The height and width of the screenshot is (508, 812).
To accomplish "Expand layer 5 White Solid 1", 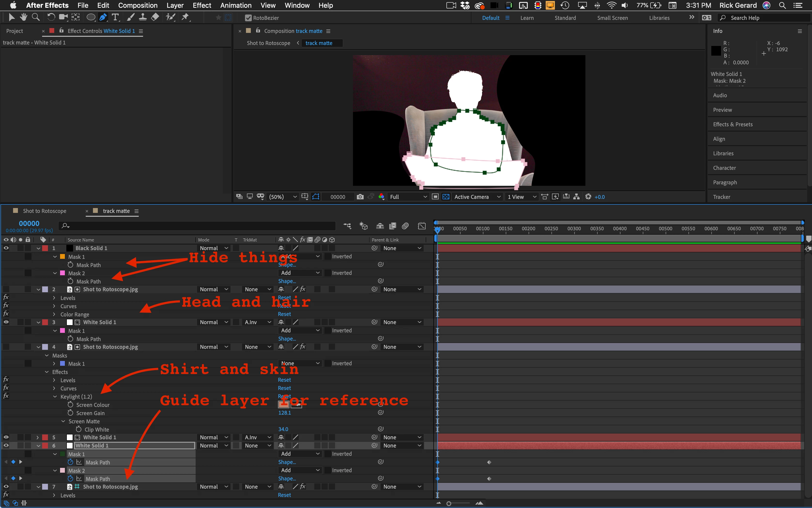I will [x=38, y=437].
